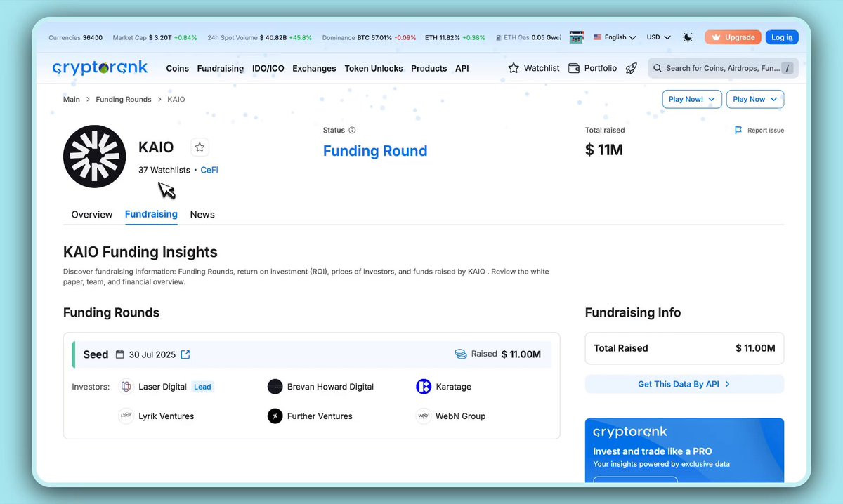Click the 24h Spot Volume stat
843x504 pixels.
click(x=260, y=37)
